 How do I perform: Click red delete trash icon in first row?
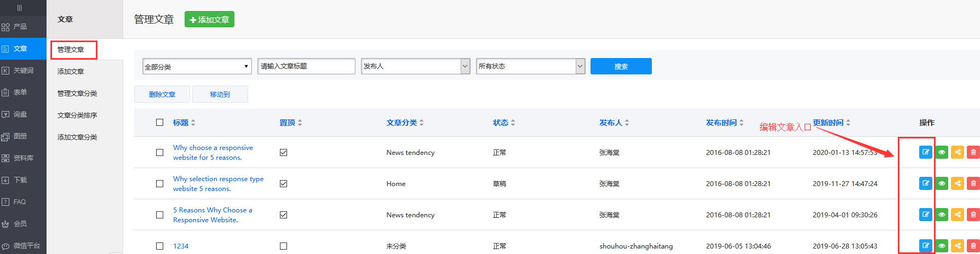(973, 152)
